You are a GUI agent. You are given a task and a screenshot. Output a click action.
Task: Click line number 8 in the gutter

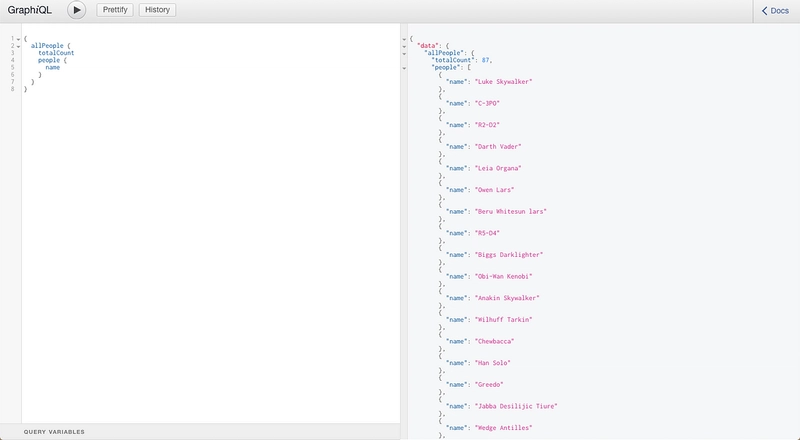click(12, 89)
